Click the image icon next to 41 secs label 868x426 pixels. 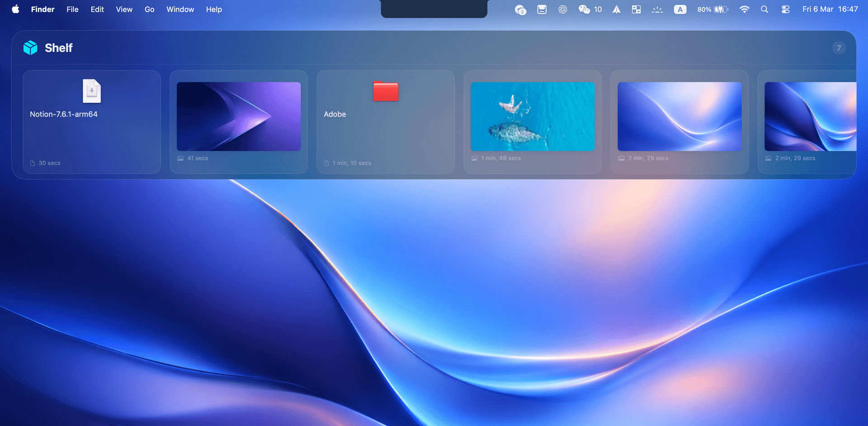point(180,158)
